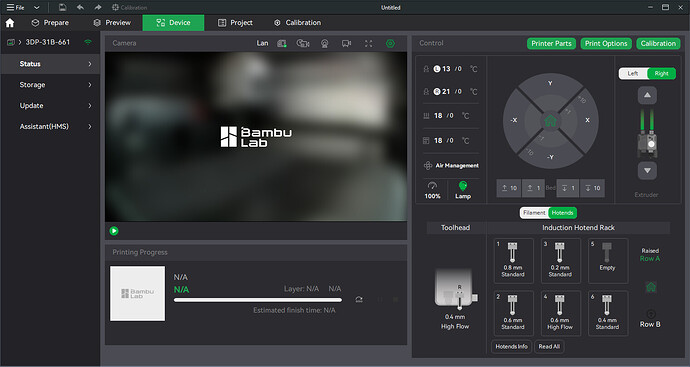Open the Calibration tab
Screen dimensions: 690x367
[297, 23]
